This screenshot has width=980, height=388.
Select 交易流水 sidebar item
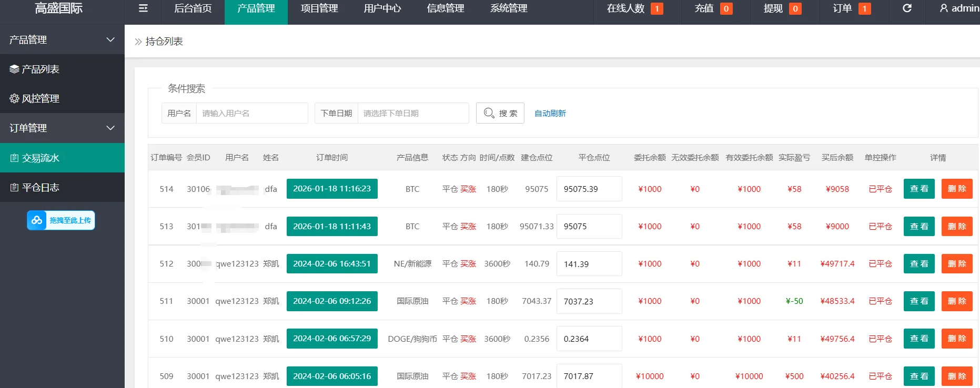pyautogui.click(x=62, y=158)
